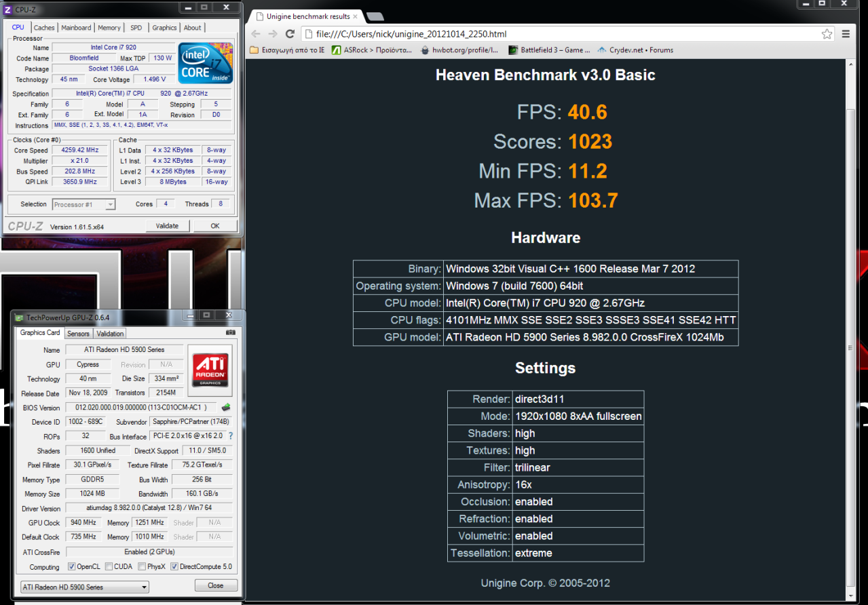Screen dimensions: 868x605
Task: Open the Battlefield 3 bookmark
Action: click(x=550, y=50)
